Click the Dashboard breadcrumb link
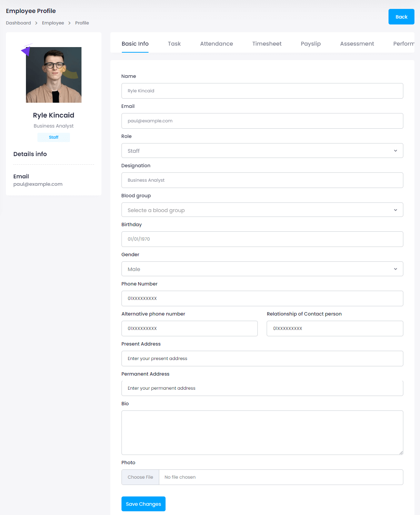 19,23
